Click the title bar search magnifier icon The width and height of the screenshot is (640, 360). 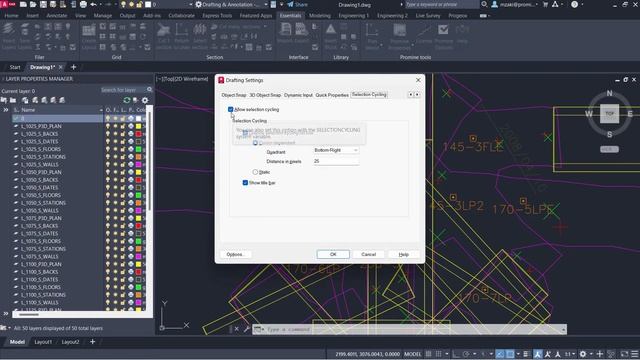pos(484,4)
